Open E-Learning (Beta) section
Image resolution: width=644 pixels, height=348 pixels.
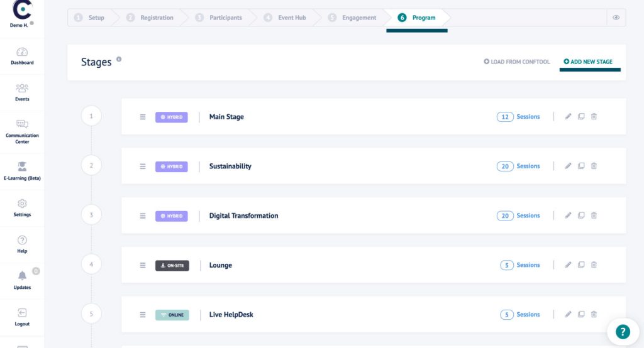tap(22, 171)
